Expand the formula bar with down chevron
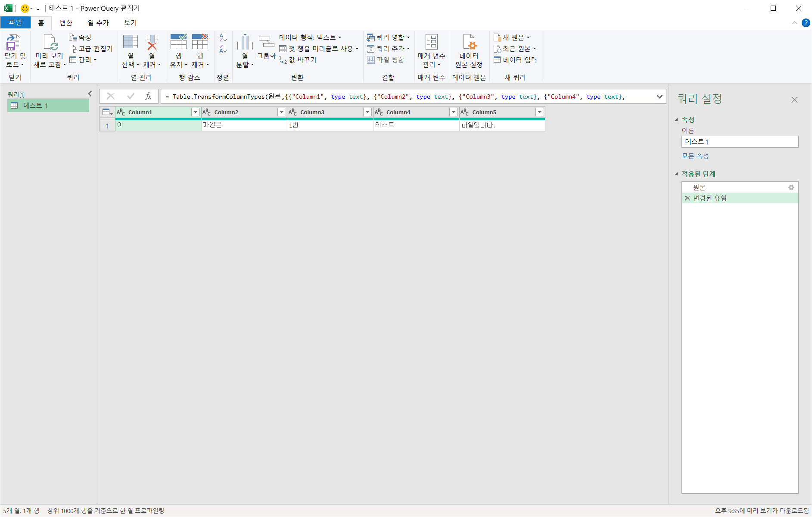The height and width of the screenshot is (517, 812). point(660,97)
